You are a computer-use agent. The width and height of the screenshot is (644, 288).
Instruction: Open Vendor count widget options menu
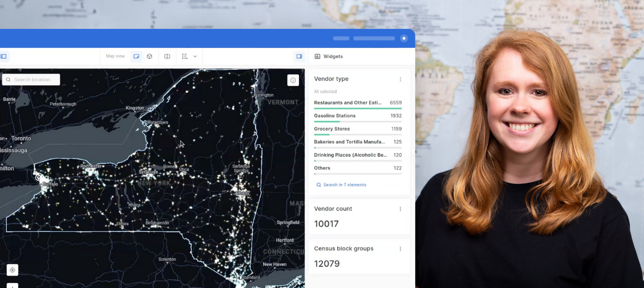(400, 209)
